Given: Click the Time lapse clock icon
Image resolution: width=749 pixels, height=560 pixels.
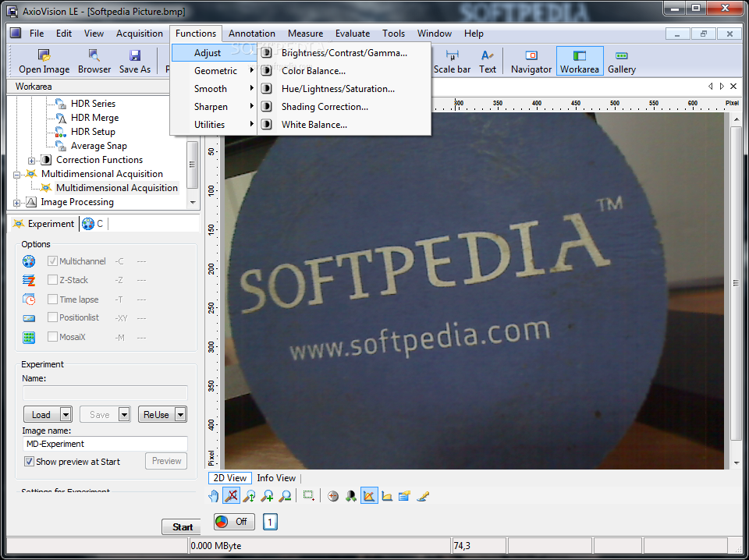Looking at the screenshot, I should [29, 299].
